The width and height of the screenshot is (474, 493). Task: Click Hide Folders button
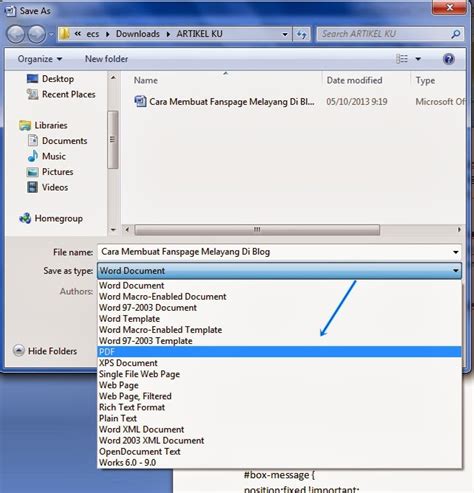click(x=45, y=351)
